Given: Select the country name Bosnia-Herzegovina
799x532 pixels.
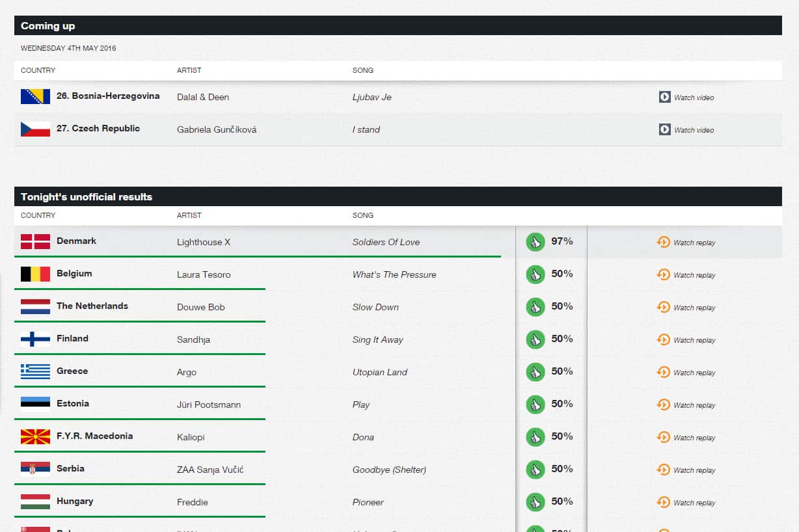Looking at the screenshot, I should click(107, 96).
